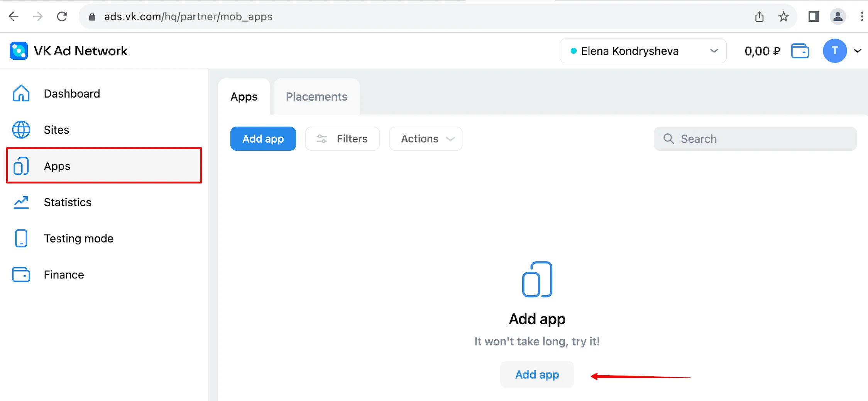
Task: Open the Filters panel
Action: click(x=342, y=138)
